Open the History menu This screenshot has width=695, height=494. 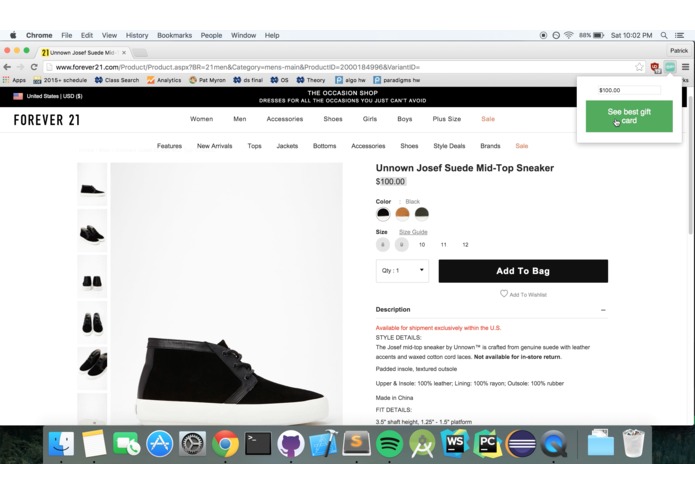click(x=137, y=35)
